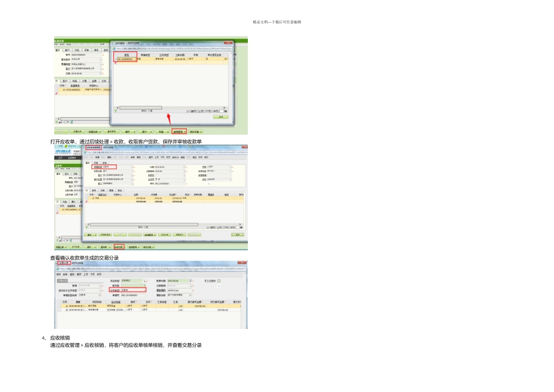Click the 单号 input in the top background form
This screenshot has height=392, width=554.
86,55
